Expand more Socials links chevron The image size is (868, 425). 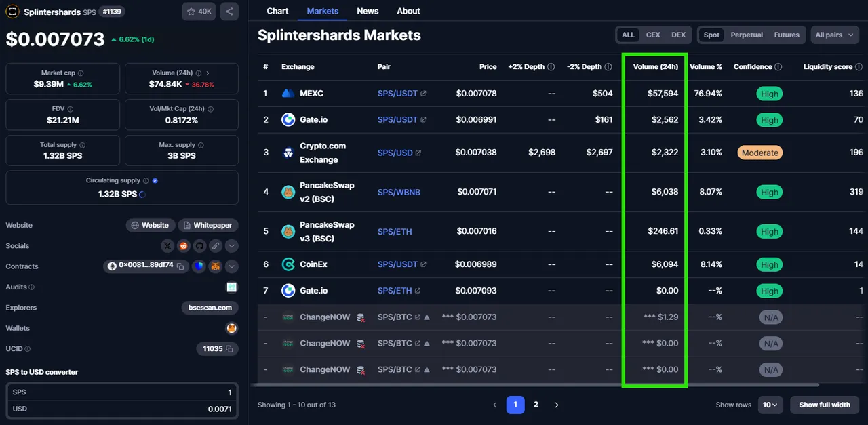[232, 246]
